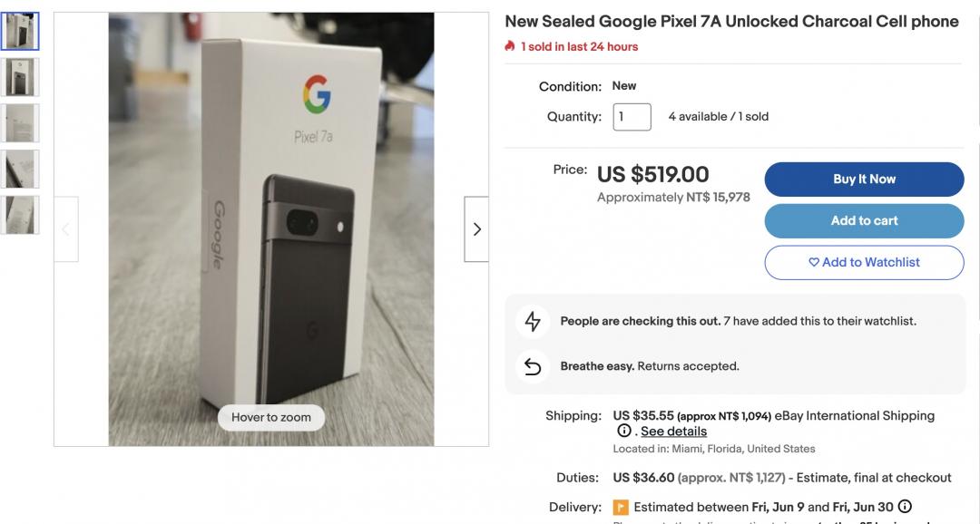Screen dimensions: 980x524
Task: Open the See details shipping link
Action: (673, 432)
